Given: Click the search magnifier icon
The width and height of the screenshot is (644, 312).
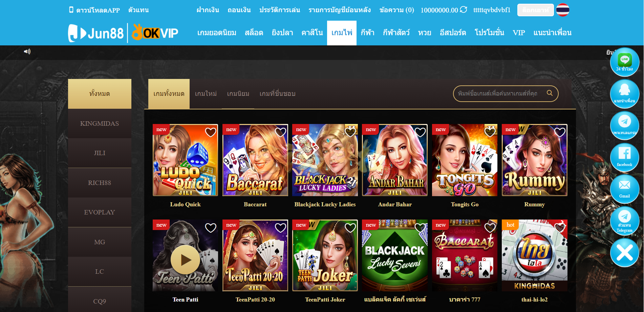Looking at the screenshot, I should pyautogui.click(x=550, y=93).
